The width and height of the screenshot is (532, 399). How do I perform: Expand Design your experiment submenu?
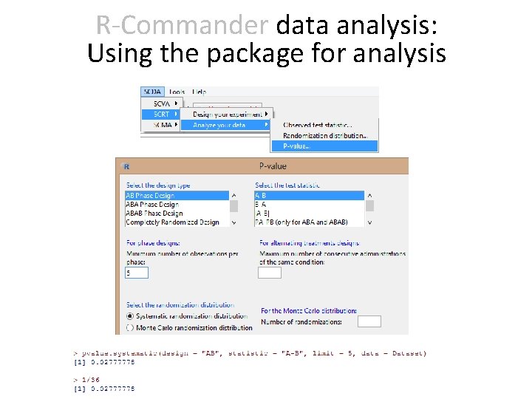click(229, 114)
